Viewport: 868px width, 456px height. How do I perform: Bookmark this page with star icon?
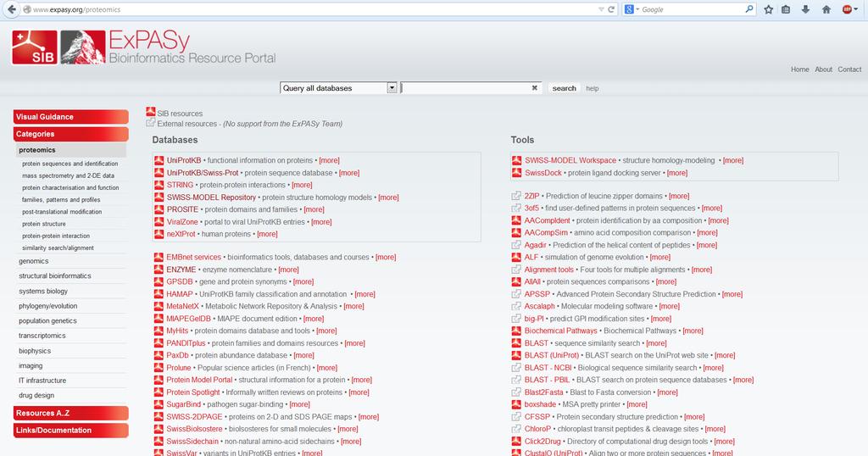(x=768, y=9)
